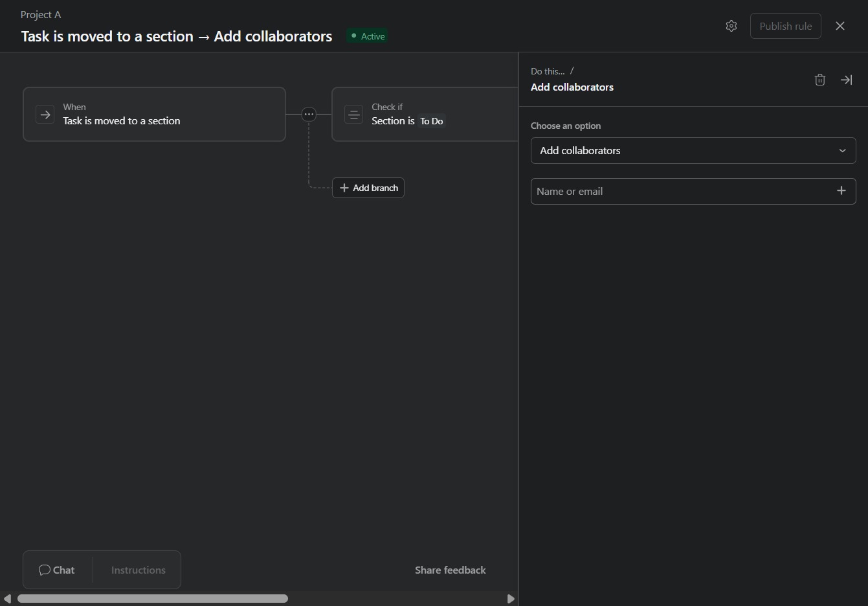Click the scroll right arrow on the horizontal scrollbar
Viewport: 868px width, 606px height.
pyautogui.click(x=510, y=599)
